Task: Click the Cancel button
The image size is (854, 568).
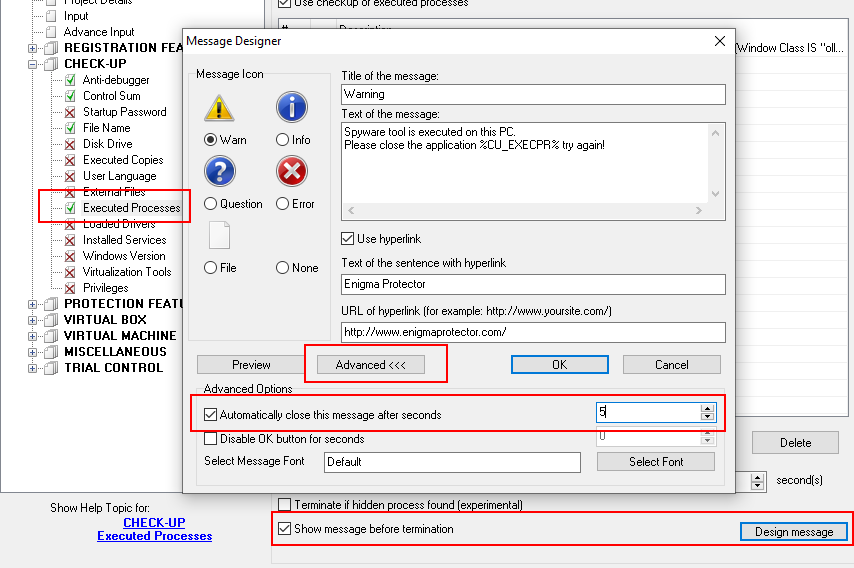Action: 672,365
